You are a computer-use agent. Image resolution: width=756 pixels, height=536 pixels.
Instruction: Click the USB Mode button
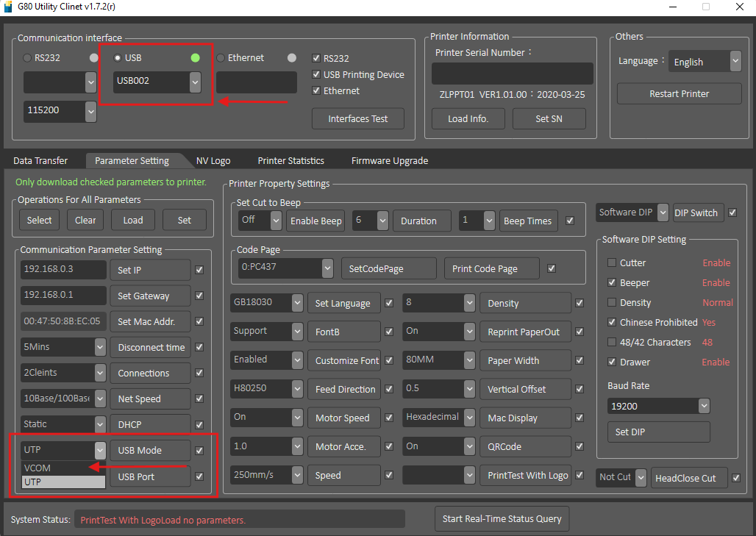pos(151,450)
